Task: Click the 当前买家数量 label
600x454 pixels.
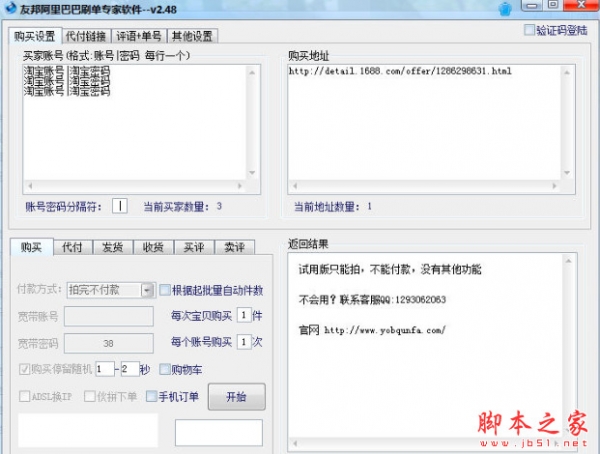Action: point(176,207)
